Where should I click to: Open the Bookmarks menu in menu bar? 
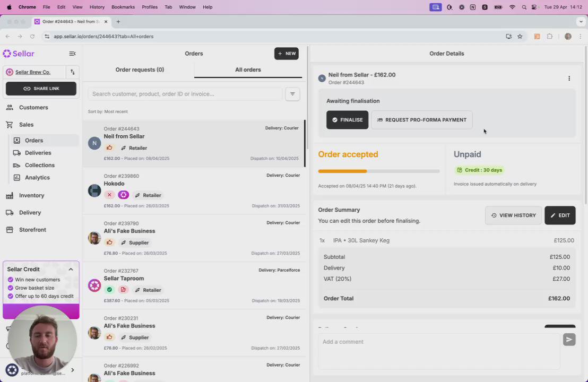(123, 7)
